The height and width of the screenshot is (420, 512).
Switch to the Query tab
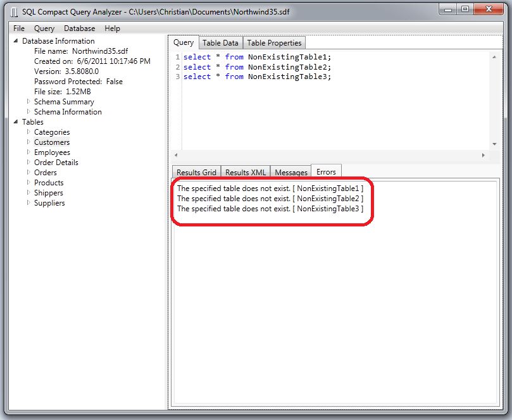pyautogui.click(x=184, y=42)
